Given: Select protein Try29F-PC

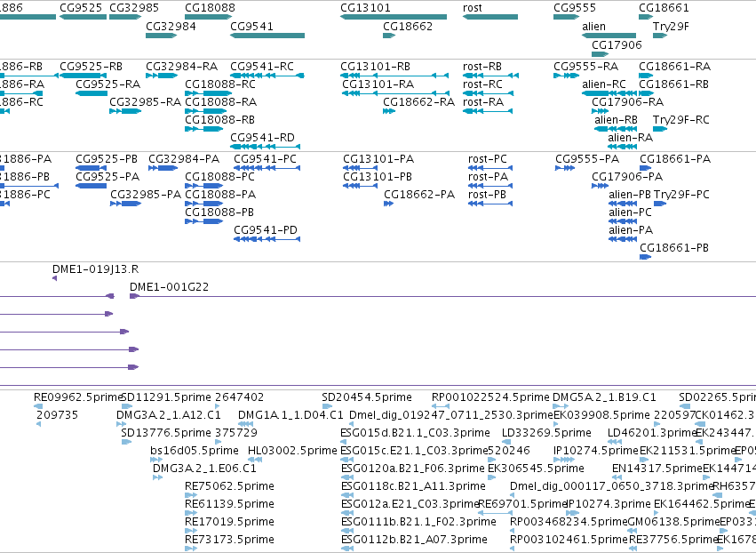Looking at the screenshot, I should click(681, 195).
